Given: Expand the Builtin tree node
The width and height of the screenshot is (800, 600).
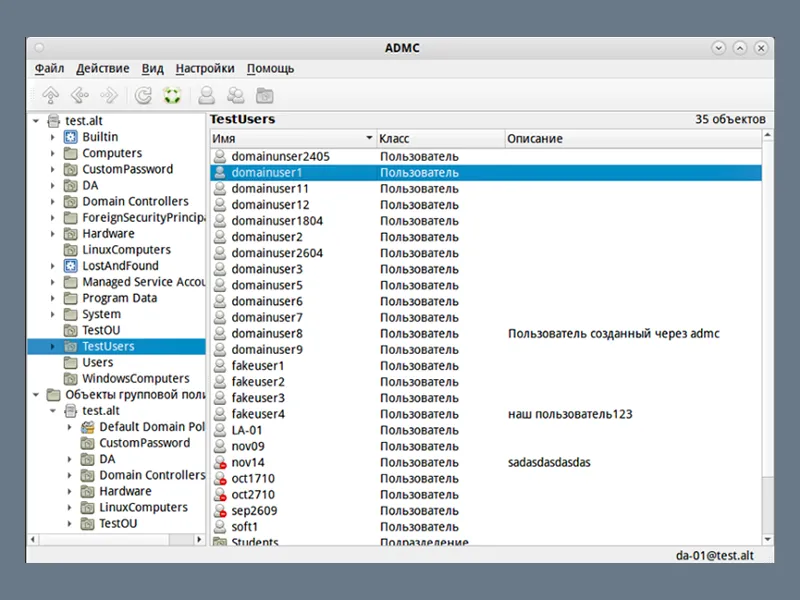Looking at the screenshot, I should click(x=52, y=137).
